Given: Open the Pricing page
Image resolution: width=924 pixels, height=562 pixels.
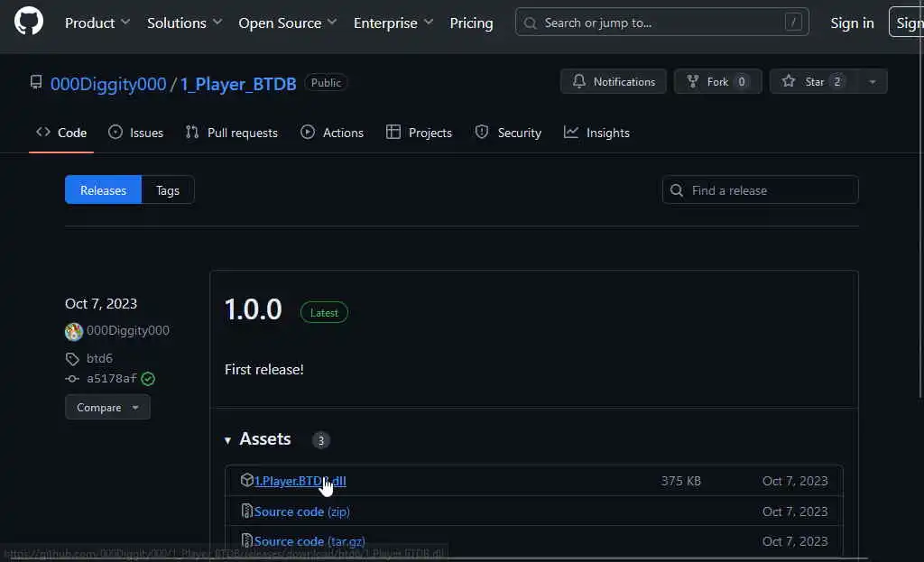Looking at the screenshot, I should point(471,23).
